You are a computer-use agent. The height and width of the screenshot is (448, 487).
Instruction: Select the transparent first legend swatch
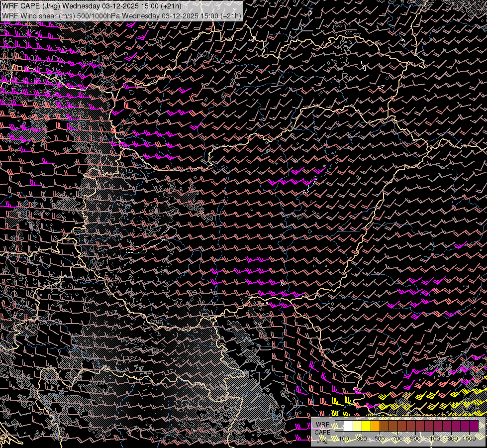[x=339, y=426]
